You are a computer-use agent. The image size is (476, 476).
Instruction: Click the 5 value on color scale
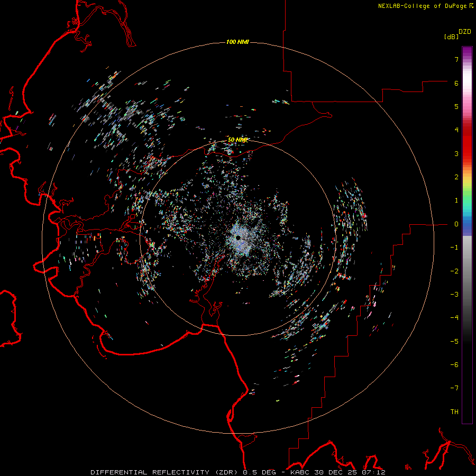(x=456, y=106)
